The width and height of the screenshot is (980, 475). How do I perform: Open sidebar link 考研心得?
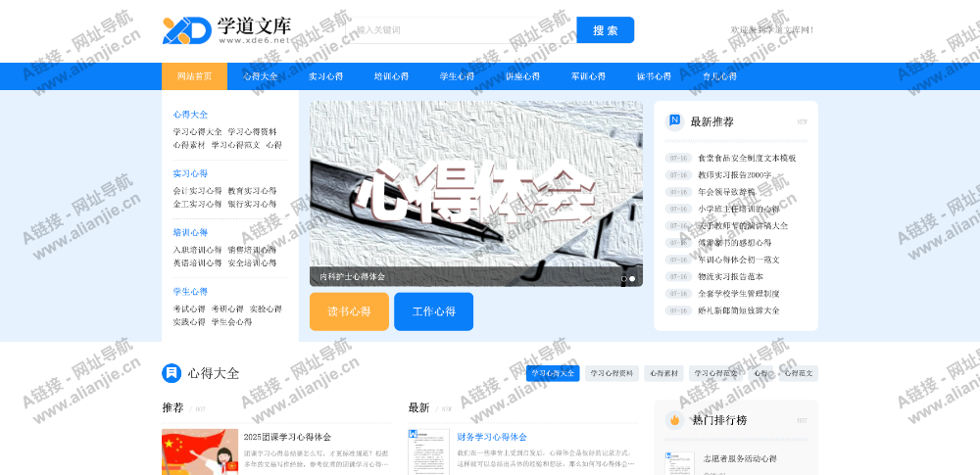pos(227,309)
